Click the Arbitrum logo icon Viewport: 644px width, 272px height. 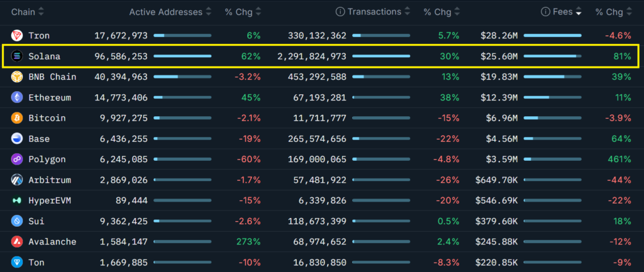[17, 180]
